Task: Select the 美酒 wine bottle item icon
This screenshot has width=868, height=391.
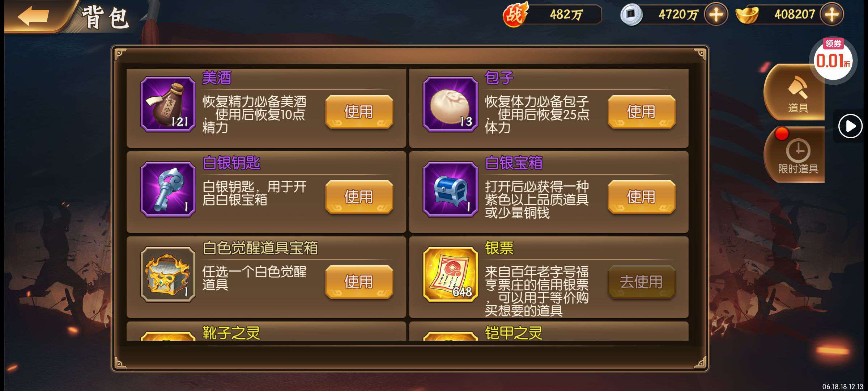Action: click(x=168, y=104)
